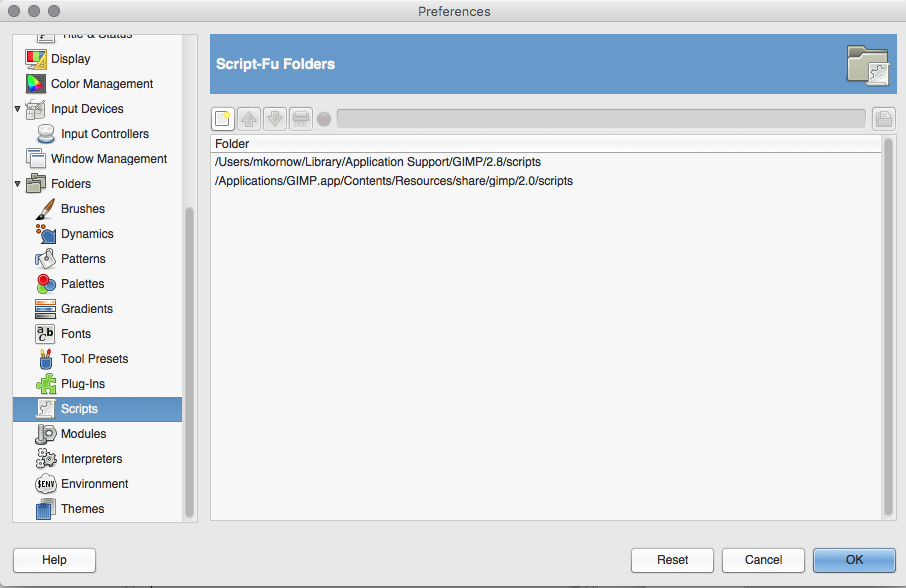Click the writable status indicator dot
The image size is (906, 588).
(x=324, y=119)
